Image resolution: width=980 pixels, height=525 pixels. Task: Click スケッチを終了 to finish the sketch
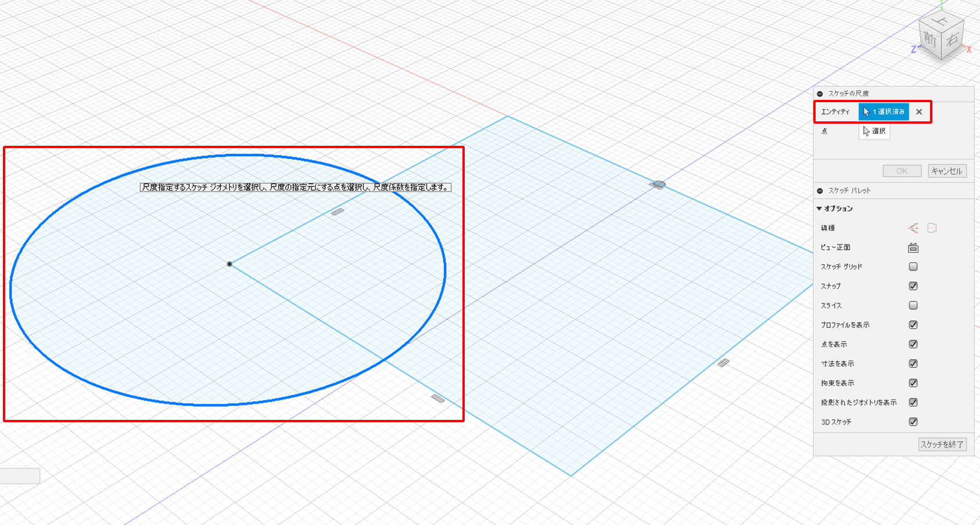point(942,444)
